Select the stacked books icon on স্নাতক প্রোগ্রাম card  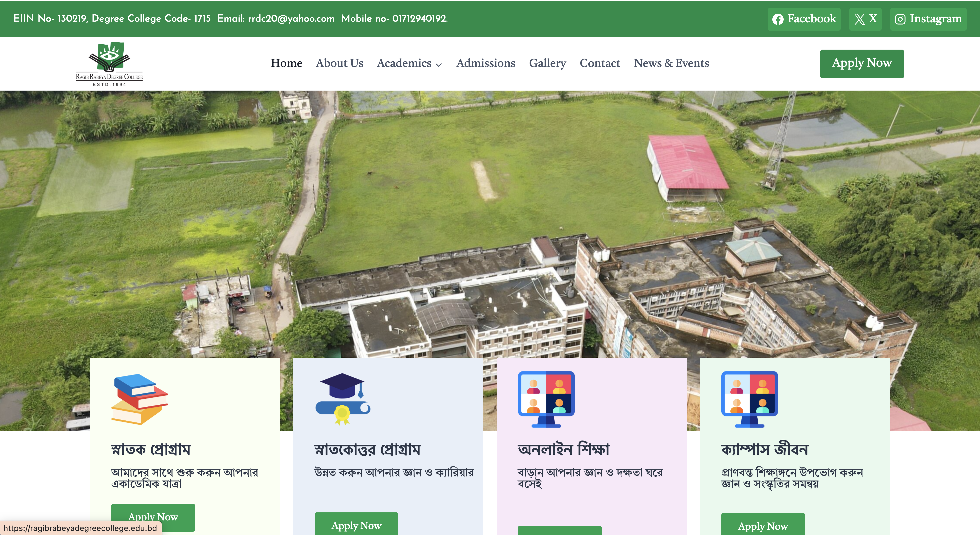140,398
